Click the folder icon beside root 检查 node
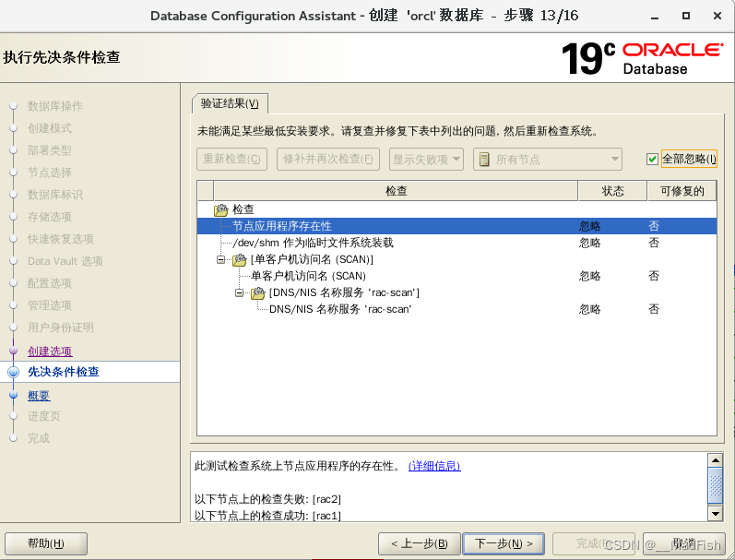735x560 pixels. coord(220,209)
